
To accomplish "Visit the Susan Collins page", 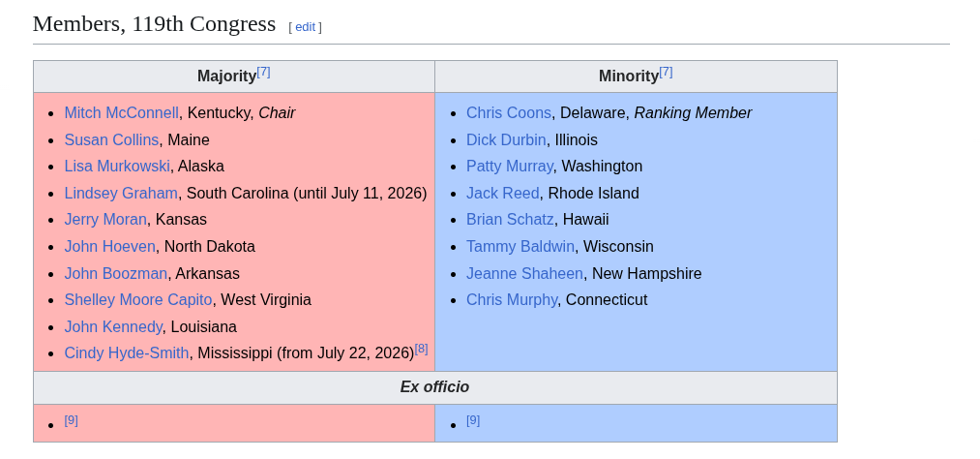I will pyautogui.click(x=111, y=139).
